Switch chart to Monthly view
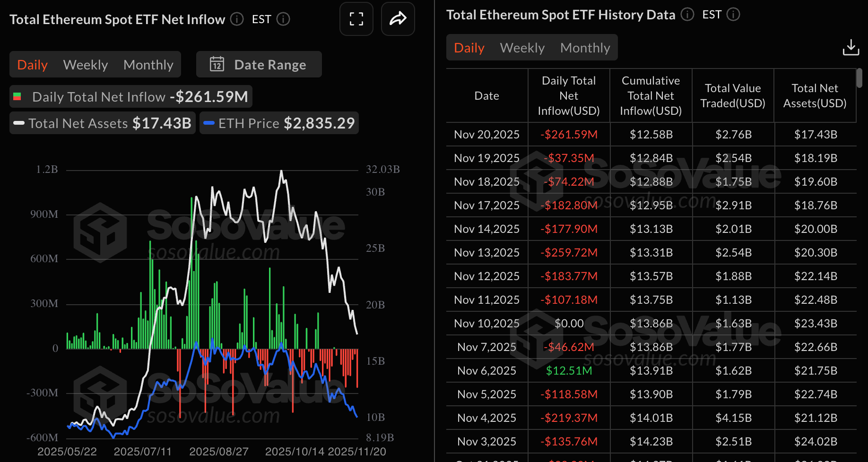Screen dimensions: 868x462 coord(148,65)
